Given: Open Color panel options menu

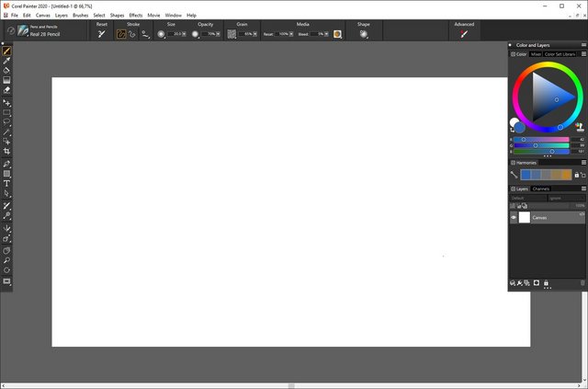Looking at the screenshot, I should 584,54.
